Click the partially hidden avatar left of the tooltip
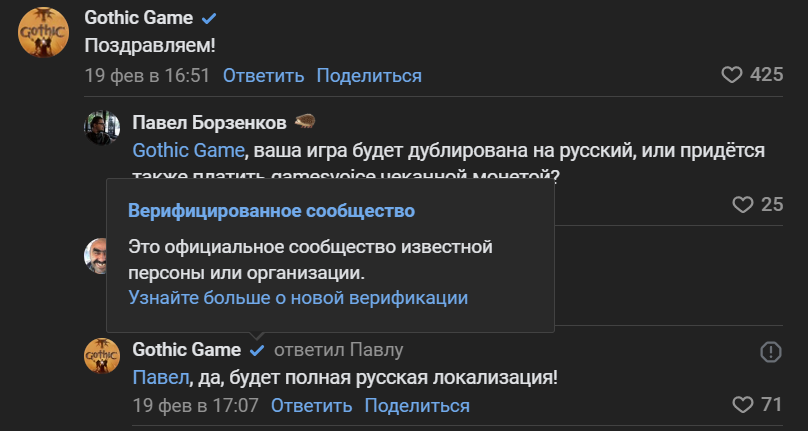Image resolution: width=808 pixels, height=431 pixels. [96, 256]
